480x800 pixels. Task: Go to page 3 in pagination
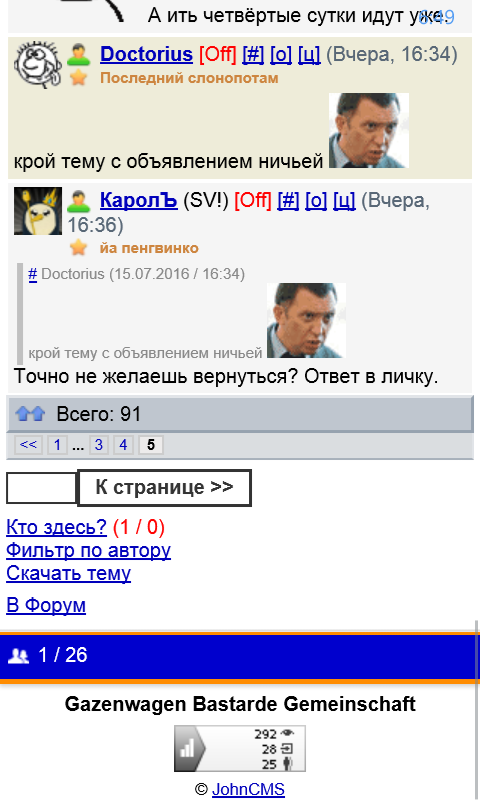[99, 445]
